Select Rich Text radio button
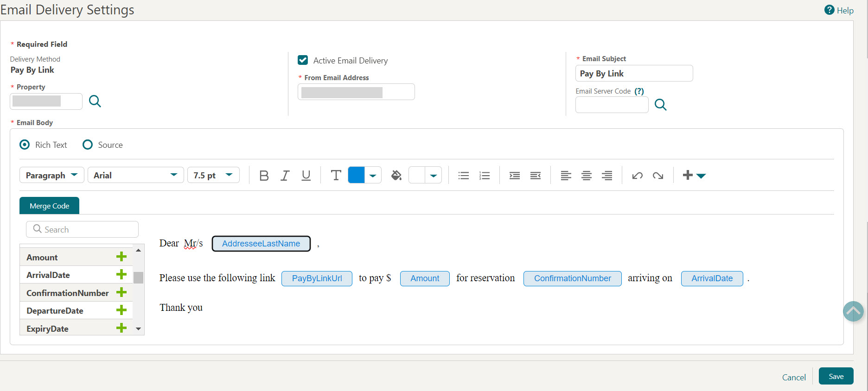Viewport: 868px width, 391px height. coord(25,145)
